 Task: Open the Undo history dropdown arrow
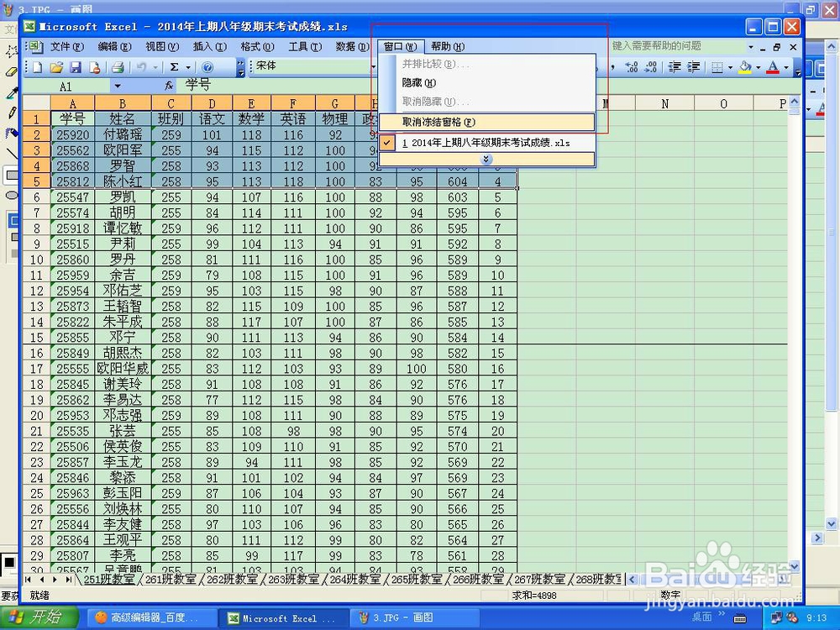[x=155, y=67]
